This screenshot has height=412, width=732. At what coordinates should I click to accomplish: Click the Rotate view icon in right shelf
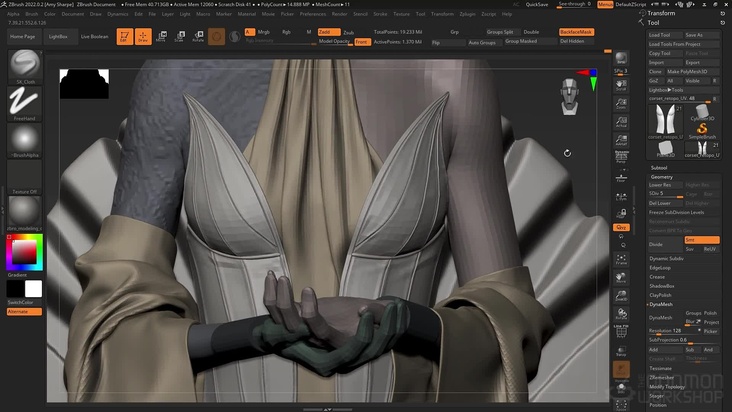click(621, 314)
